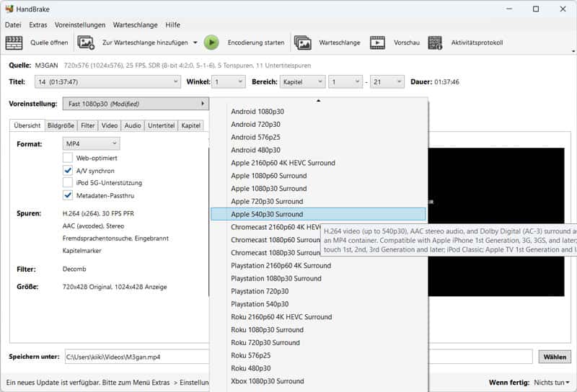Click the Aktivitätsprotokoll toolbar label
The width and height of the screenshot is (577, 392).
(477, 43)
